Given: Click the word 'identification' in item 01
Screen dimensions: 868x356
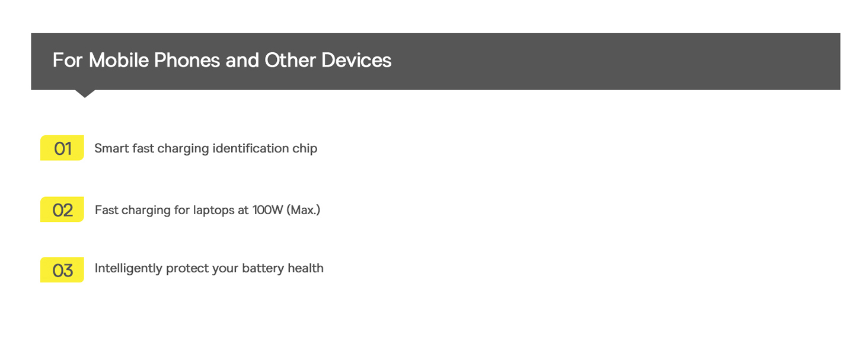Looking at the screenshot, I should (x=251, y=148).
